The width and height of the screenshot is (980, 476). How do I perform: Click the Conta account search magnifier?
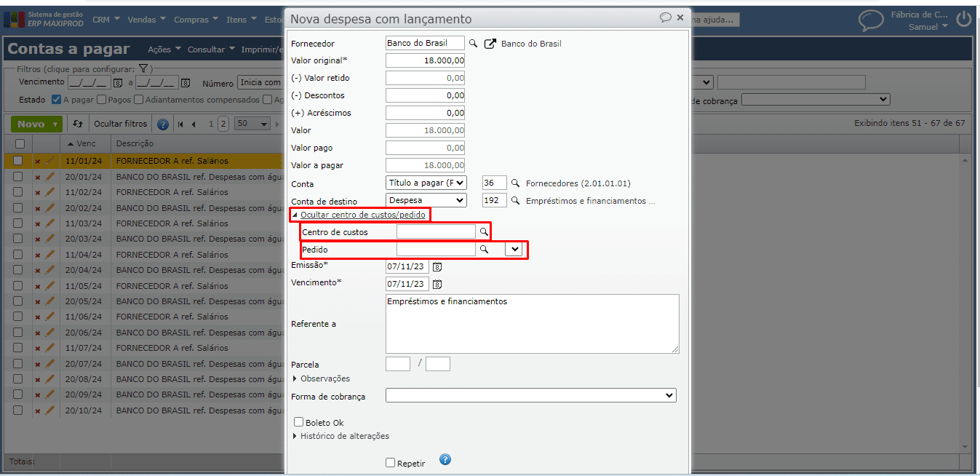pos(515,183)
